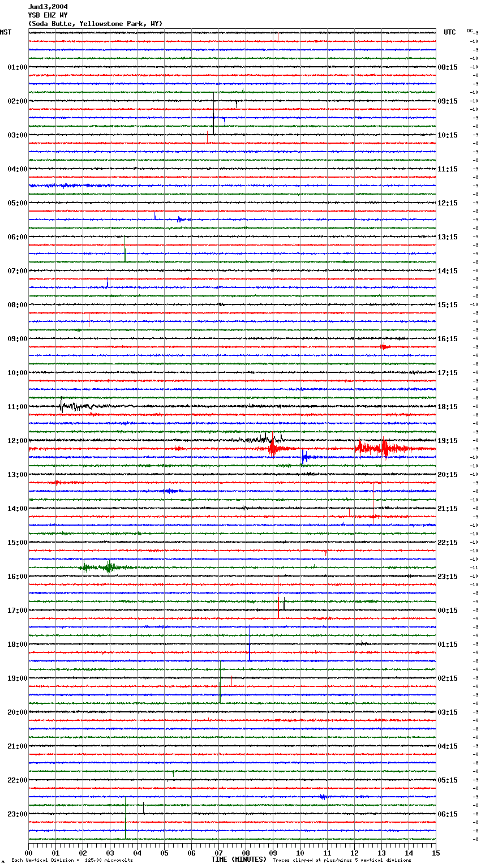Click the "17:15" UTC time label

pos(448,373)
